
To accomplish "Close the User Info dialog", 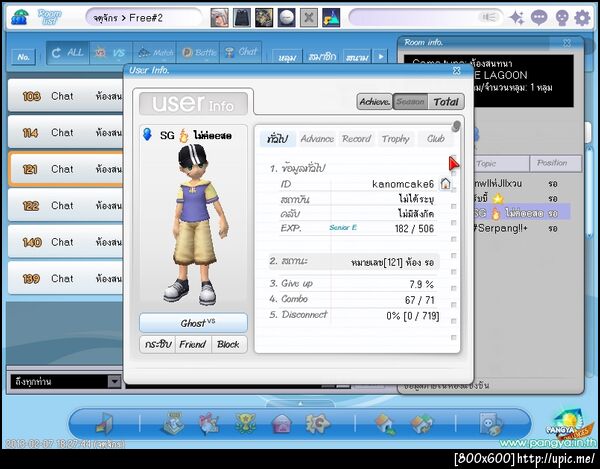I will click(x=457, y=70).
